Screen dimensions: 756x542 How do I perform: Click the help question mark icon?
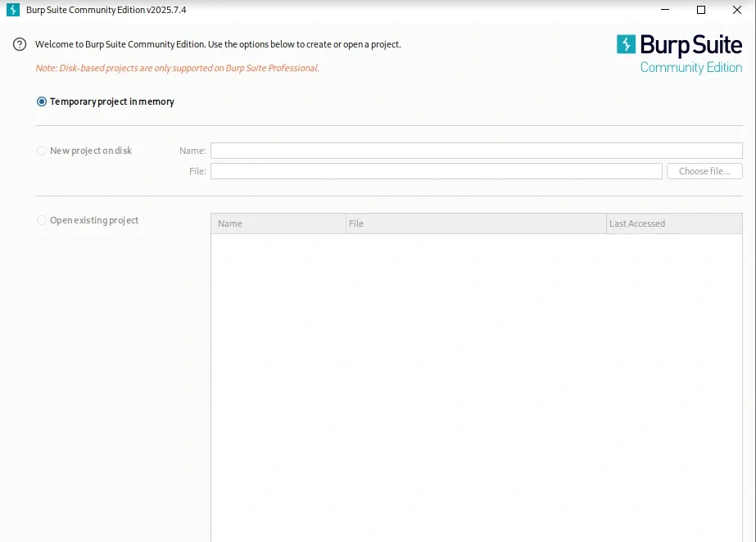click(x=20, y=44)
